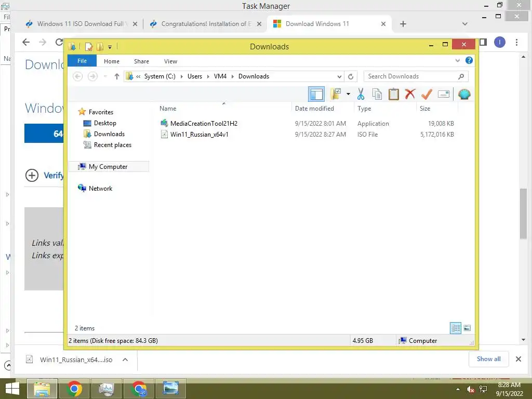532x399 pixels.
Task: Select Desktop in the navigation pane
Action: 105,123
